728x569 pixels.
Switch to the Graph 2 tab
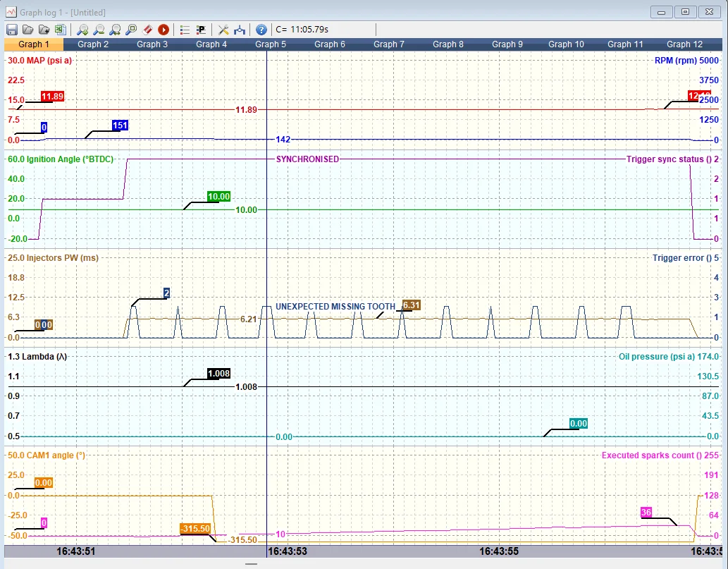pyautogui.click(x=93, y=44)
